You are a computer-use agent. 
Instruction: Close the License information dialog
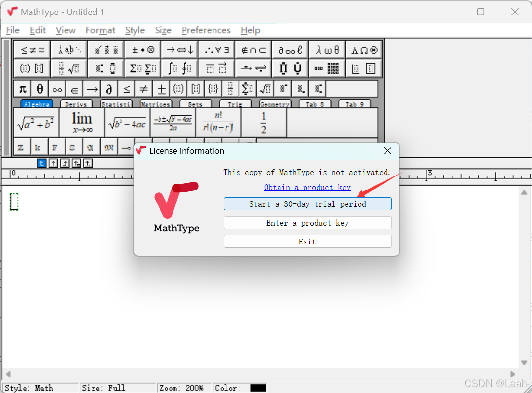pyautogui.click(x=387, y=150)
